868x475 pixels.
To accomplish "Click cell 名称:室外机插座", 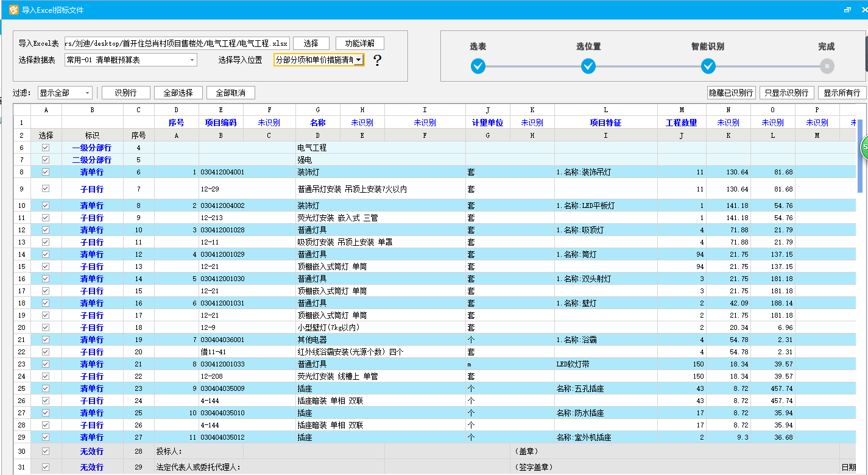I will coord(605,437).
